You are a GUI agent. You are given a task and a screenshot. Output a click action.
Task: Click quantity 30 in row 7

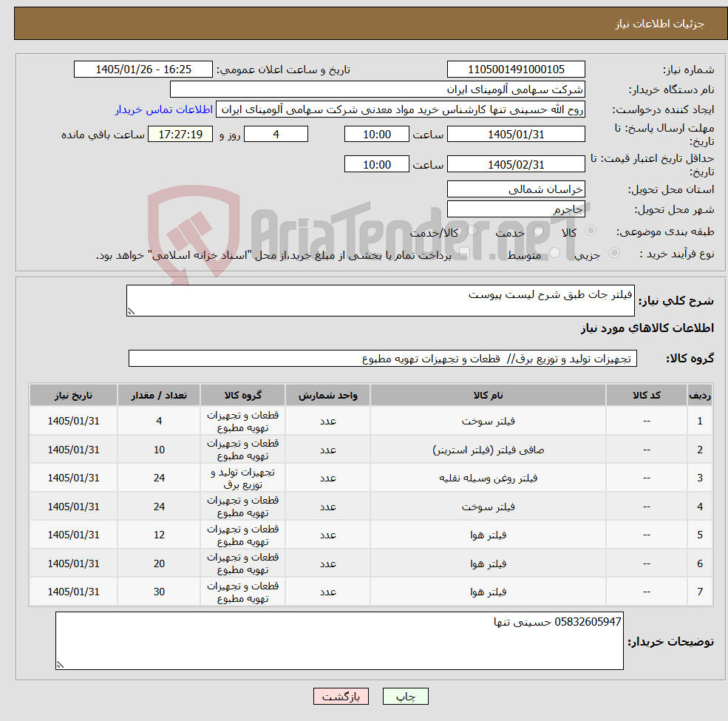[159, 592]
